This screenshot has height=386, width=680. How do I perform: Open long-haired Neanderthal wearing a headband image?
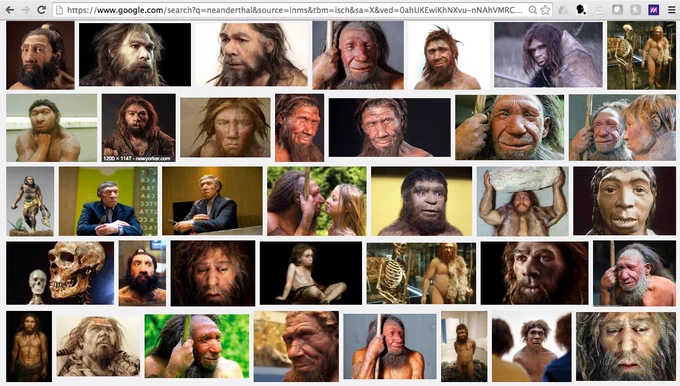[98, 346]
